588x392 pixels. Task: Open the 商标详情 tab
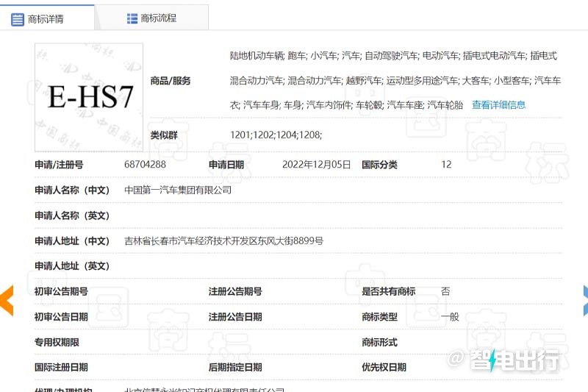(47, 18)
